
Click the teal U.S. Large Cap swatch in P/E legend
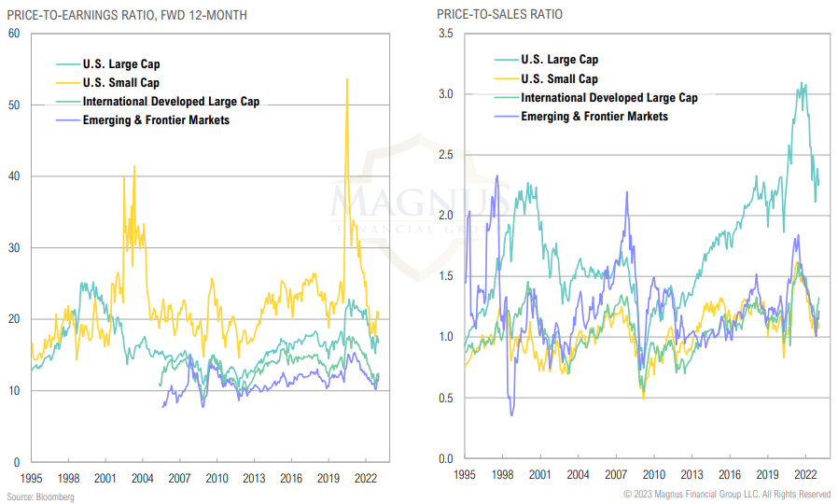tap(68, 65)
